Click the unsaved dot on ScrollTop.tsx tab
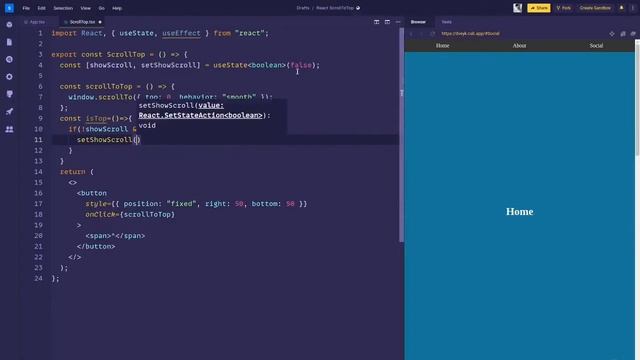 coord(100,22)
